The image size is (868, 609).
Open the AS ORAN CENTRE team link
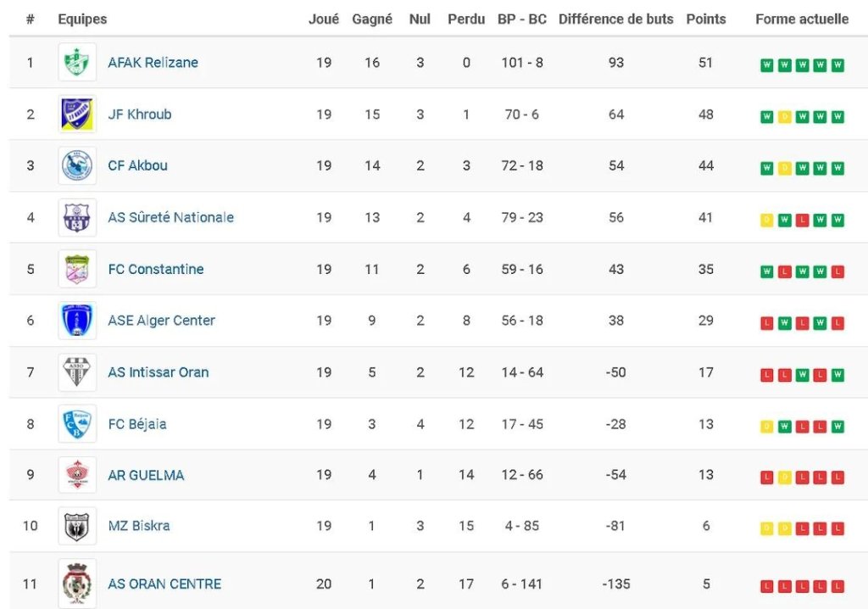(164, 584)
